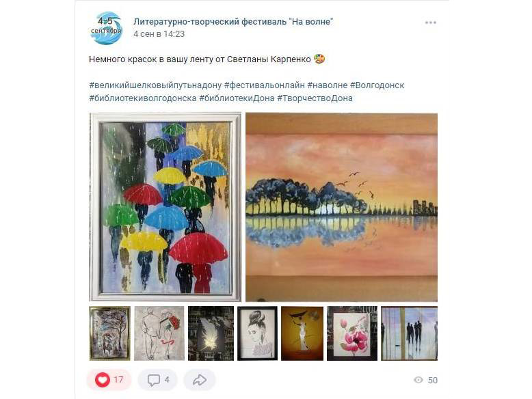Open the silhouettes in rain thumbnail
532x399 pixels.
point(409,333)
